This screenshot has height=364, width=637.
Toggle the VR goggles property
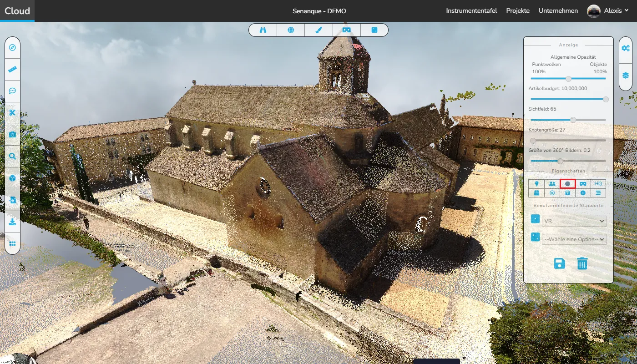583,183
